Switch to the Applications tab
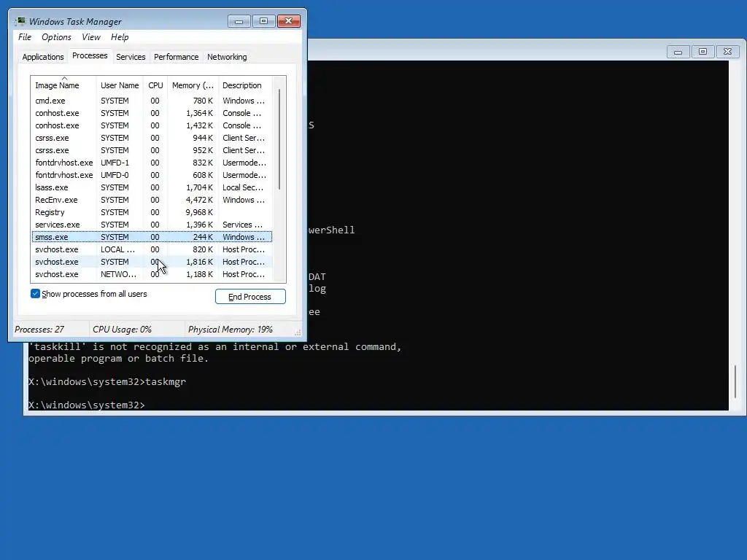The height and width of the screenshot is (560, 747). click(43, 57)
